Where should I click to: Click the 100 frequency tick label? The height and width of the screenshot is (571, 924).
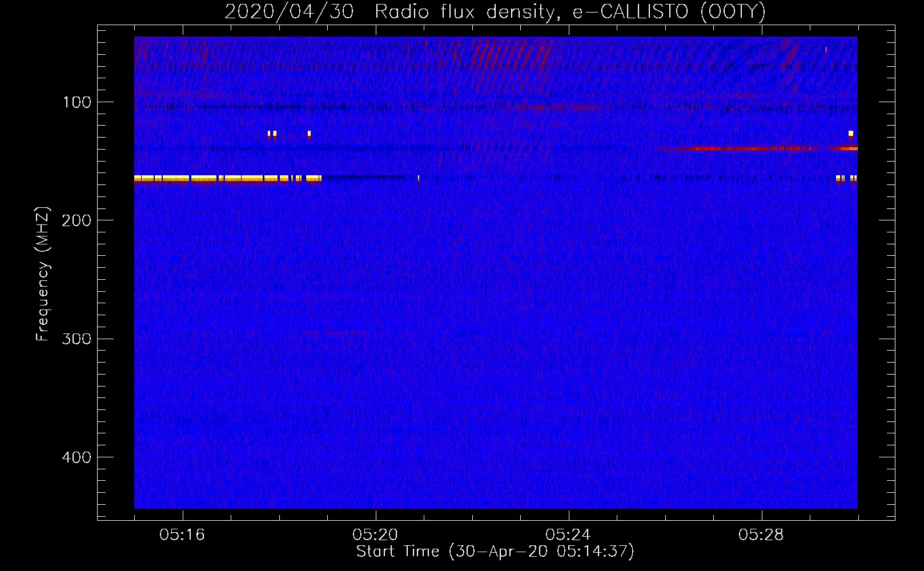pyautogui.click(x=77, y=102)
